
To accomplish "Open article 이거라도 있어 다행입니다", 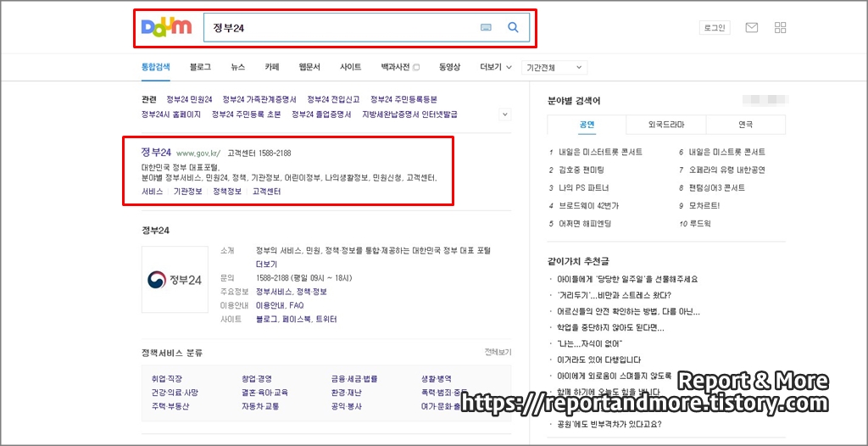I will pyautogui.click(x=599, y=360).
